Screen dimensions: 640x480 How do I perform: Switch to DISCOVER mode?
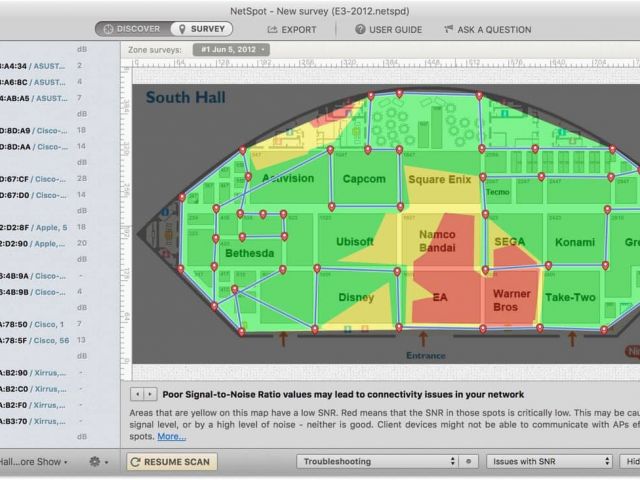[x=132, y=29]
